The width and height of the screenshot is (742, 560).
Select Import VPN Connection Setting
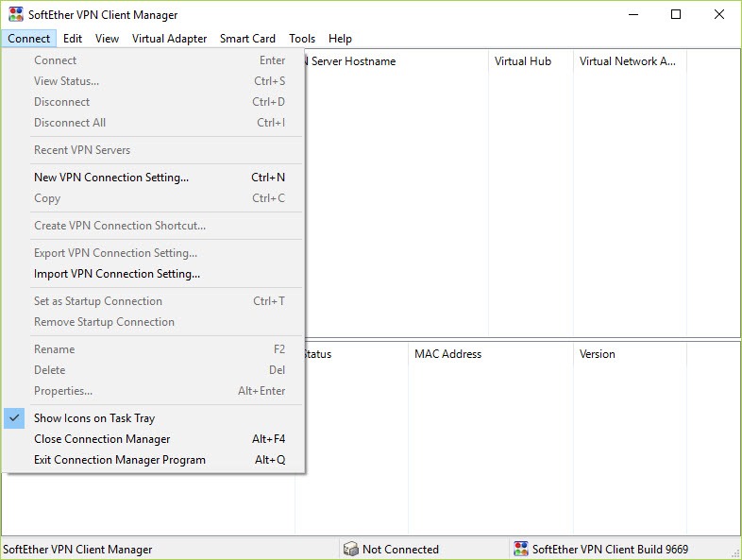(x=154, y=274)
